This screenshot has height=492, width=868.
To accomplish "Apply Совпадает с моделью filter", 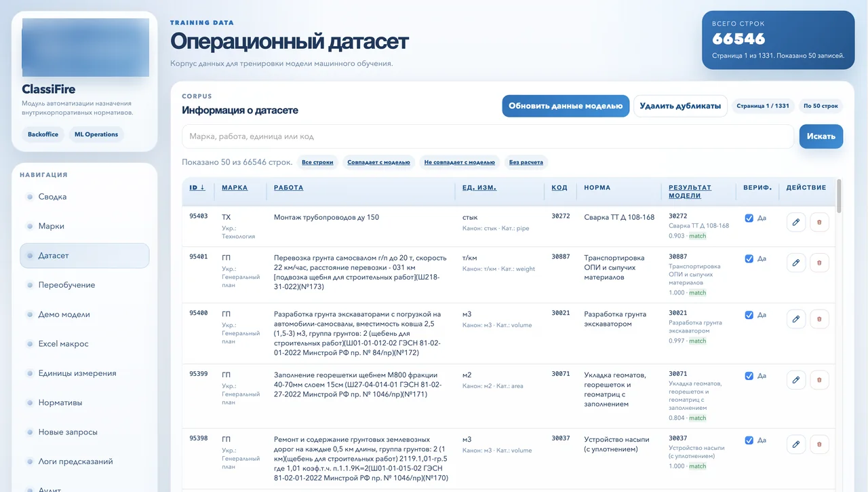I will pos(378,162).
